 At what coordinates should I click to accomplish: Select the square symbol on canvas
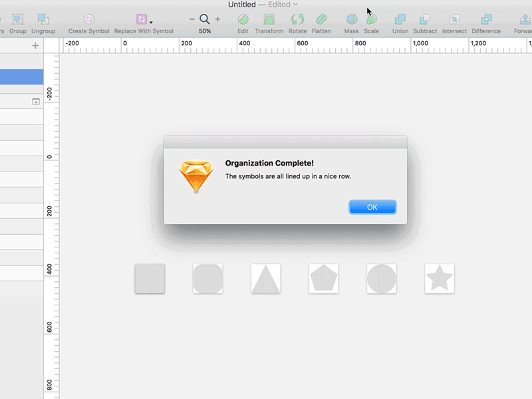click(150, 279)
